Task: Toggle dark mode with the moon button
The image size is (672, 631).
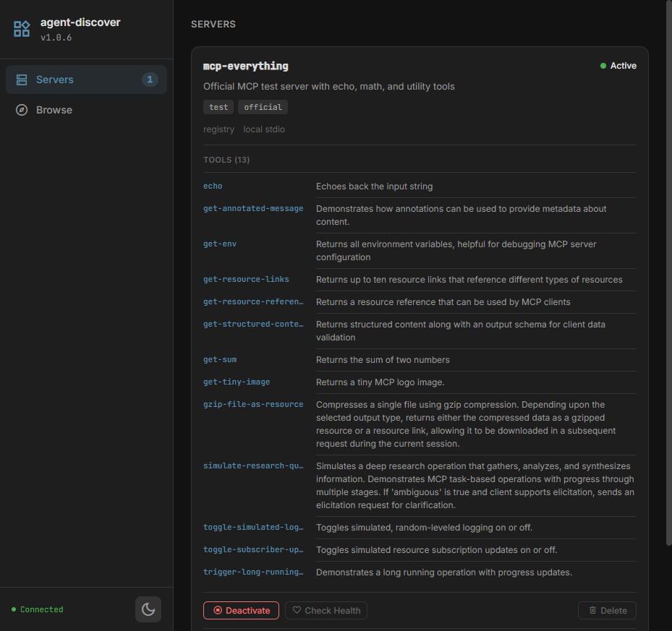Action: click(x=148, y=609)
